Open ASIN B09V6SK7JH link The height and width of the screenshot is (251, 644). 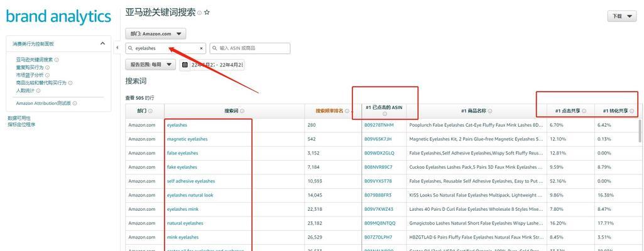point(378,139)
